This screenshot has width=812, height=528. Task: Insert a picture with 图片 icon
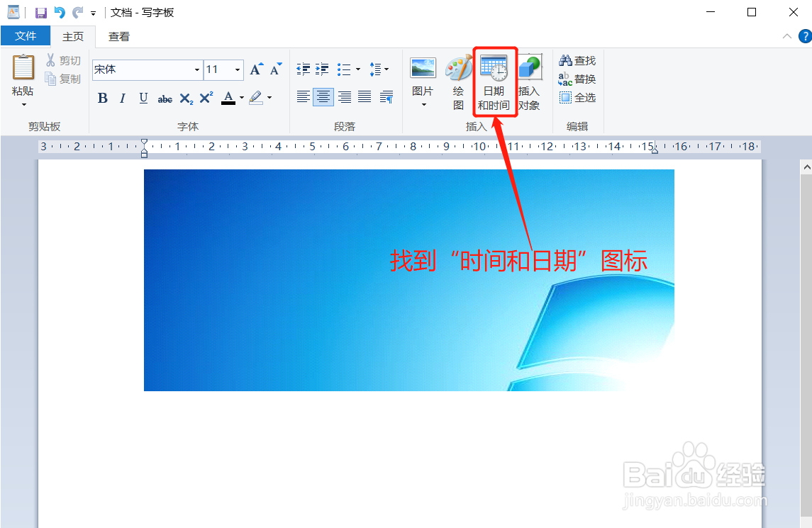423,68
